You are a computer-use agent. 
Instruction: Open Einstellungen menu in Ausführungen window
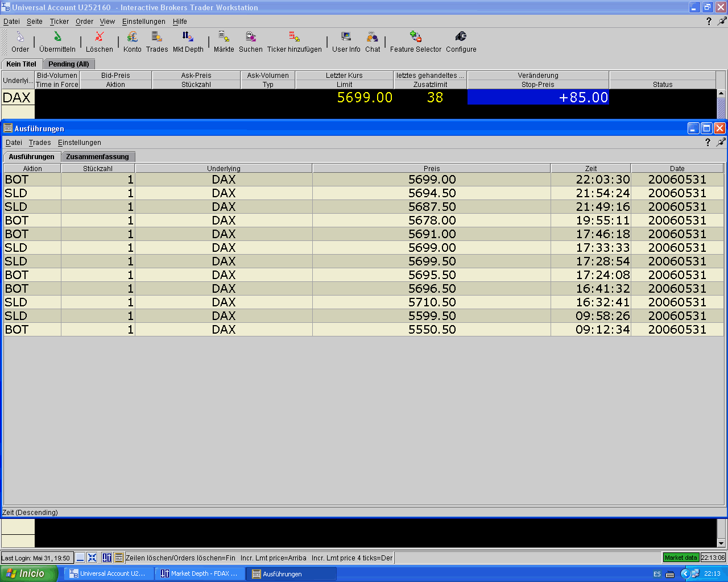[x=80, y=143]
